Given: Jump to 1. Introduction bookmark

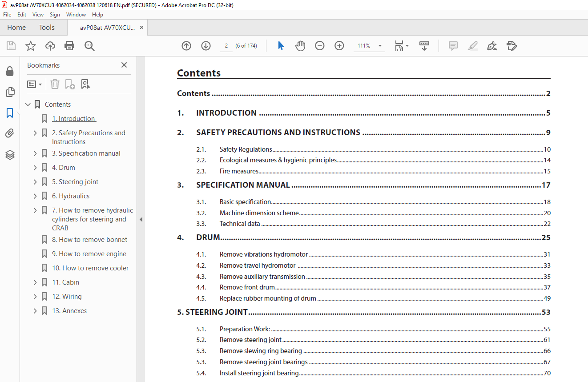Looking at the screenshot, I should 74,119.
